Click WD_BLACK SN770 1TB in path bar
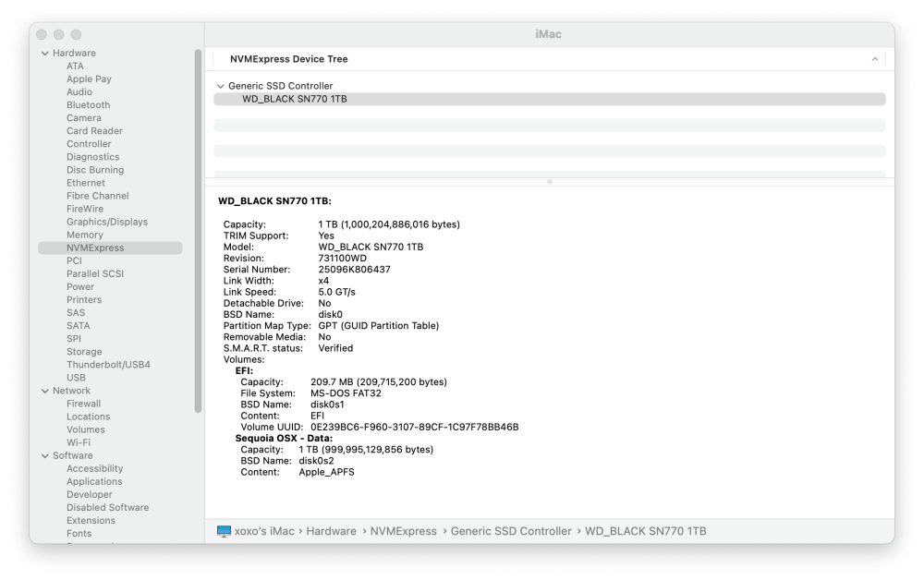Viewport: 924px width, 580px height. (645, 531)
